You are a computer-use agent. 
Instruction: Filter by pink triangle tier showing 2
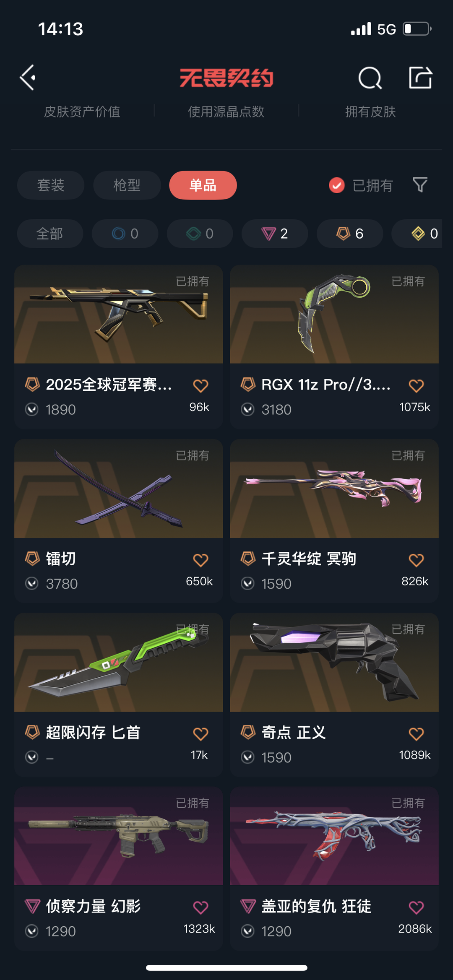pyautogui.click(x=275, y=234)
